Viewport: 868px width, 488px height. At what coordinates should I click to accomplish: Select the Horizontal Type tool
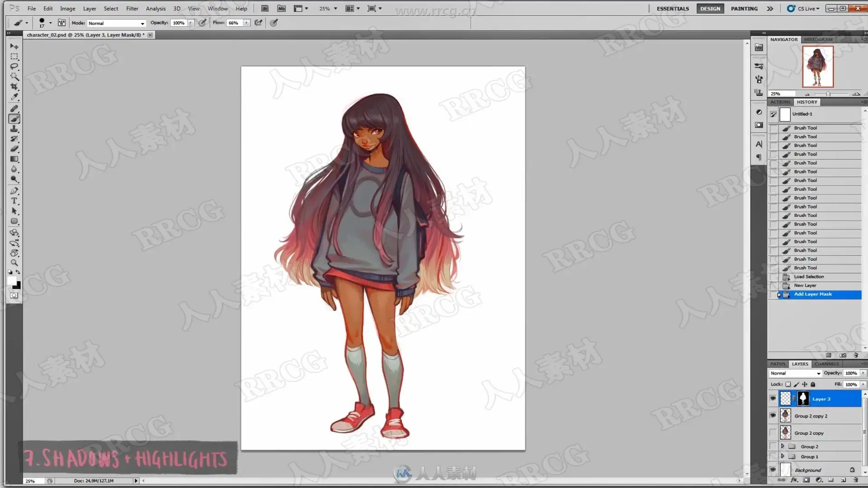pos(14,201)
